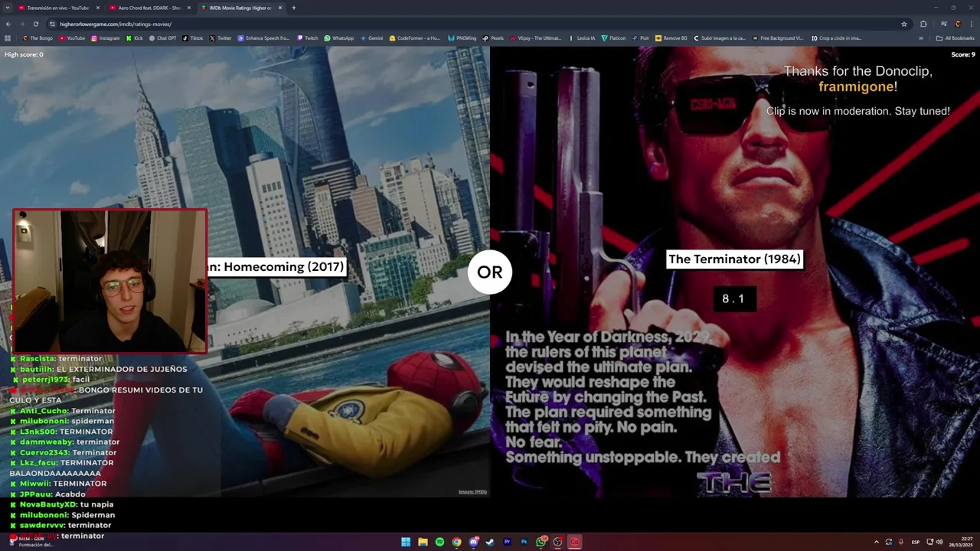This screenshot has width=980, height=551.
Task: Open the Crop a circle in ima... bookmark
Action: point(836,37)
